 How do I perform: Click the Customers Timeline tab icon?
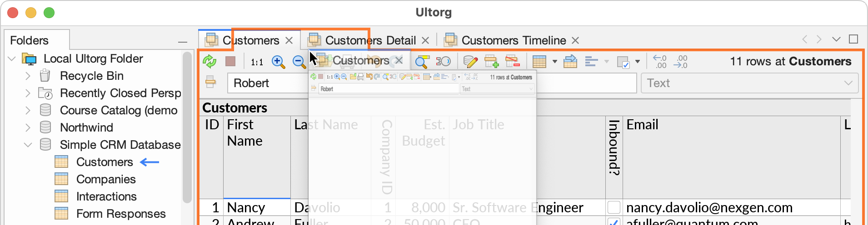(x=450, y=40)
